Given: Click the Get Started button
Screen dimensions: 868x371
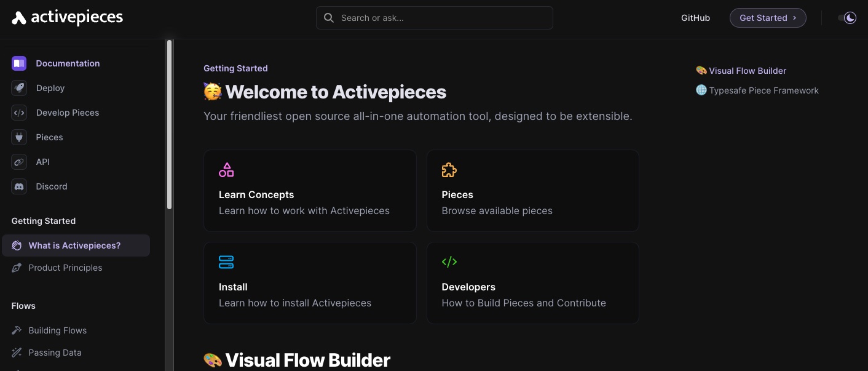Looking at the screenshot, I should [768, 18].
